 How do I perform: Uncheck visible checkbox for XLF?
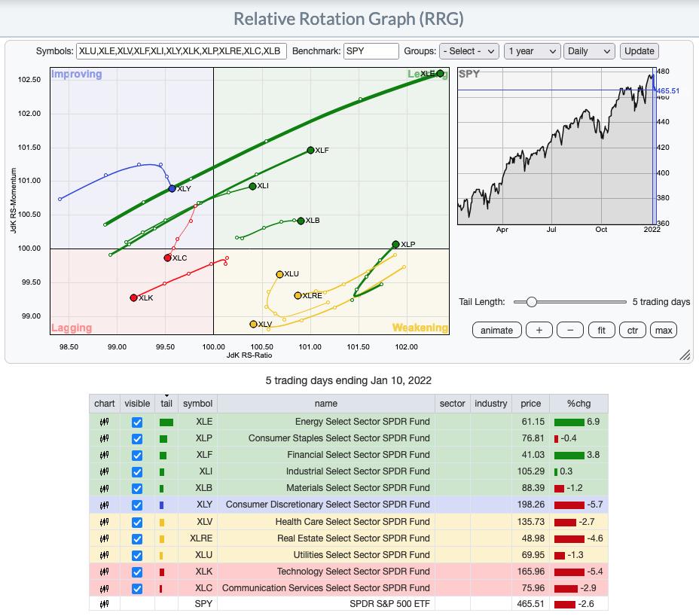click(137, 455)
